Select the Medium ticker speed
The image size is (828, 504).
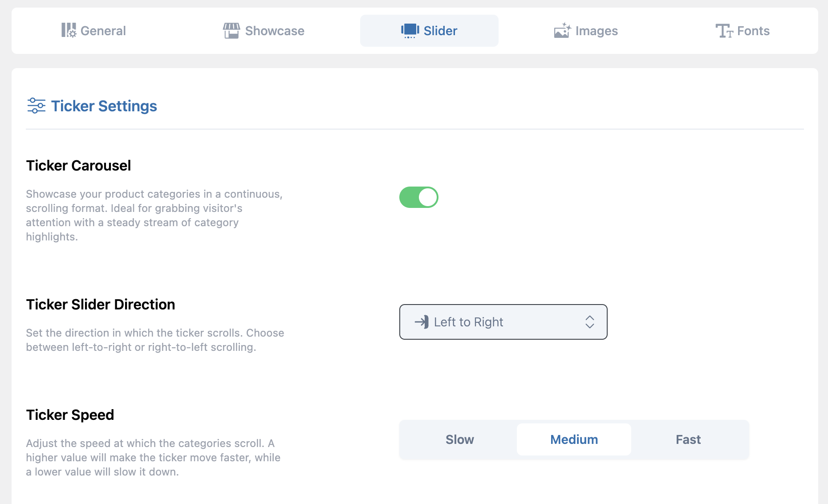[574, 439]
